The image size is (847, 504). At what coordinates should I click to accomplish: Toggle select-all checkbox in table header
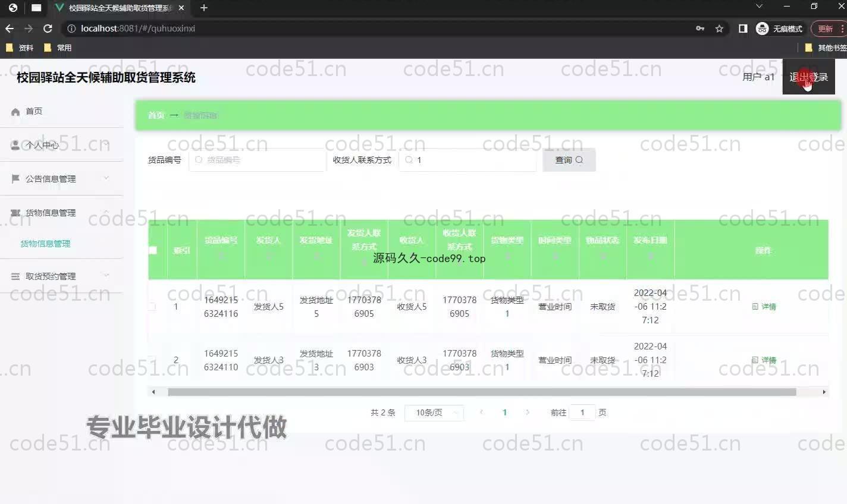click(153, 250)
